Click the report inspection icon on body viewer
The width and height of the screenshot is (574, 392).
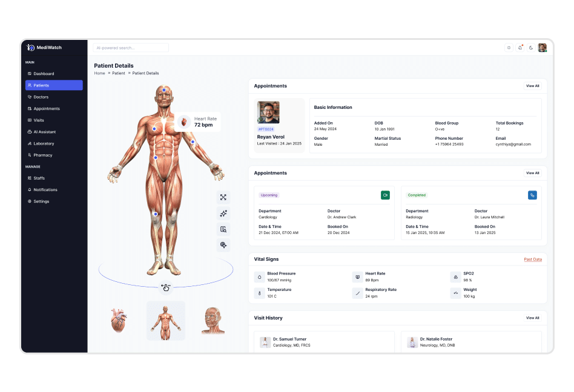coord(223,229)
